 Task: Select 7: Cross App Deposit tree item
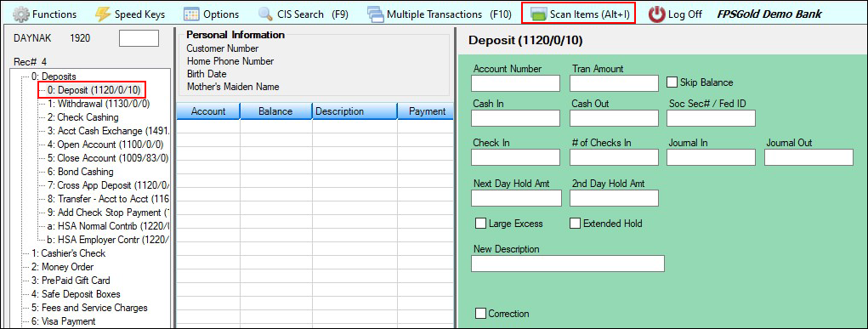109,185
